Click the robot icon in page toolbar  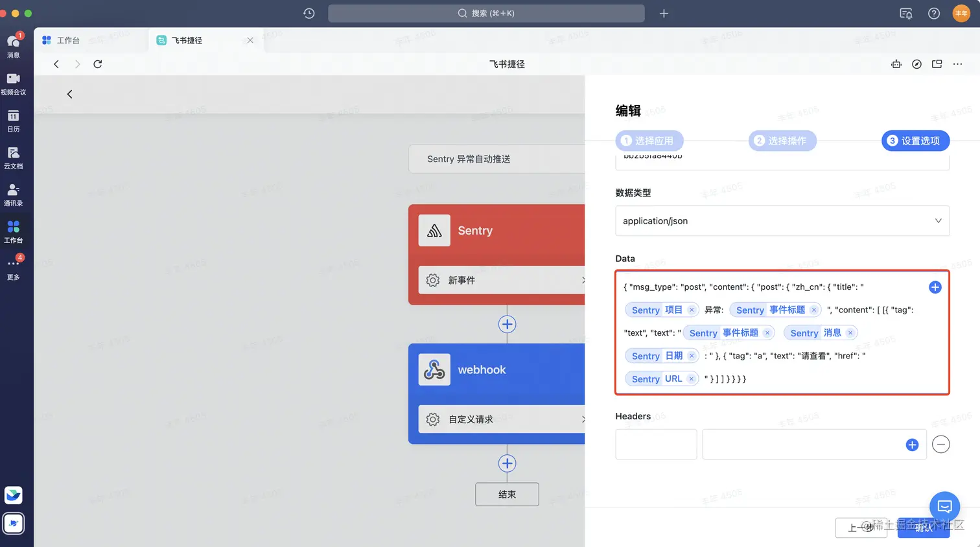click(896, 64)
